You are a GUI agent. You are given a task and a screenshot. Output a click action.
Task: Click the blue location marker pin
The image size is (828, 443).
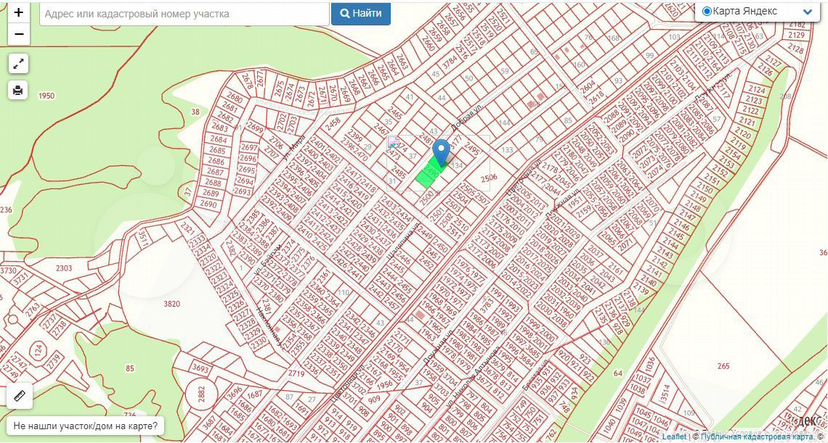(441, 152)
